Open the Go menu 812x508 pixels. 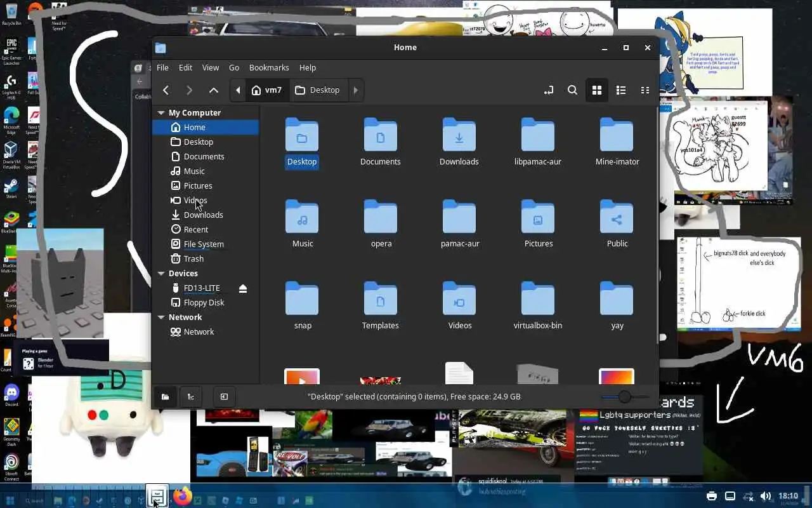[x=234, y=67]
